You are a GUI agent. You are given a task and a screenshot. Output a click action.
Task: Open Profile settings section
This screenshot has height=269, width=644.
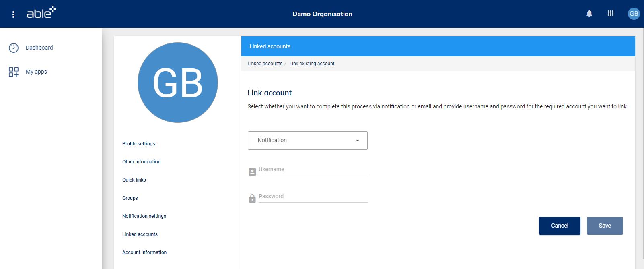(138, 144)
